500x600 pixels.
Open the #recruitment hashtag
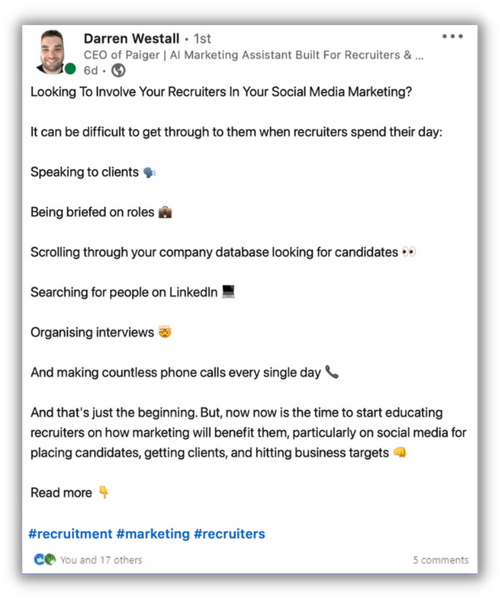70,533
